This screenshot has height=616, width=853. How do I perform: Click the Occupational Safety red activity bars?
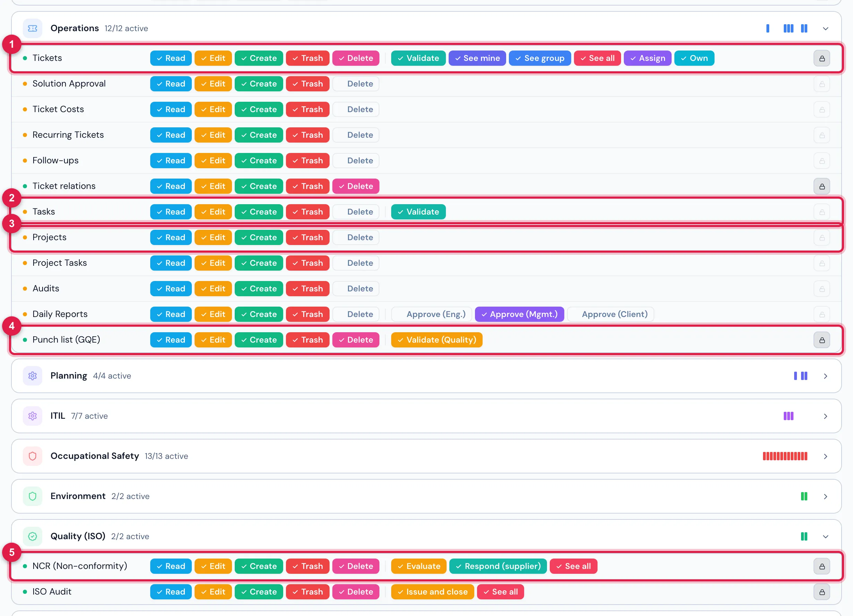point(785,456)
